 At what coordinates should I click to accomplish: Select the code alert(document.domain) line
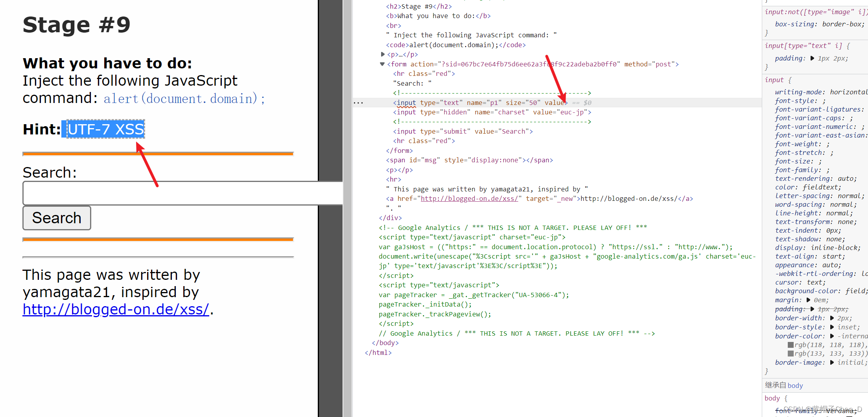456,45
